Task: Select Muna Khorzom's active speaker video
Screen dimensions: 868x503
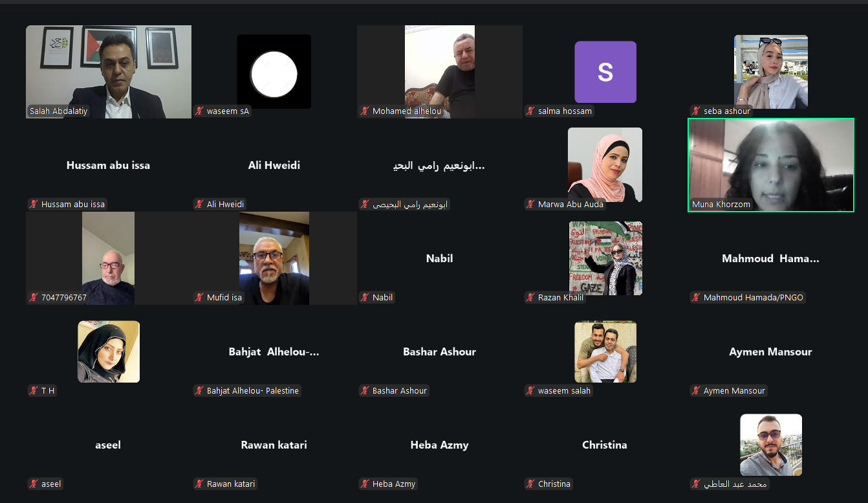Action: tap(771, 165)
